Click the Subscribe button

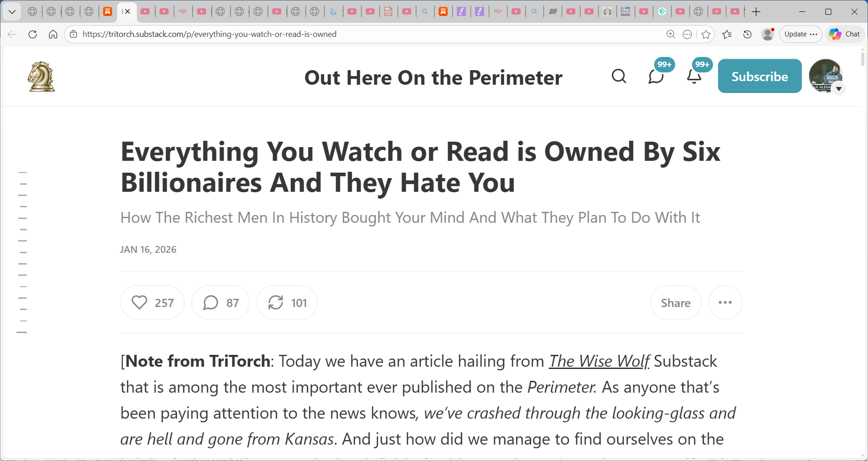[759, 76]
